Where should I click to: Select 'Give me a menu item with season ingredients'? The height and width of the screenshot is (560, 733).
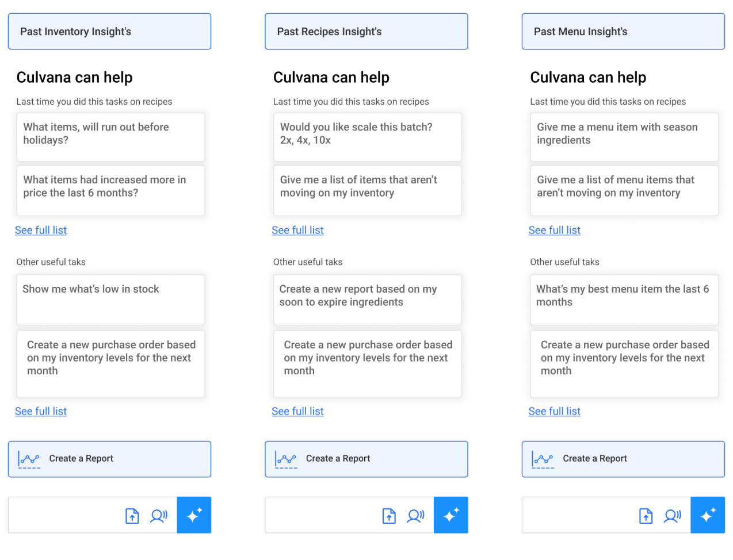624,137
